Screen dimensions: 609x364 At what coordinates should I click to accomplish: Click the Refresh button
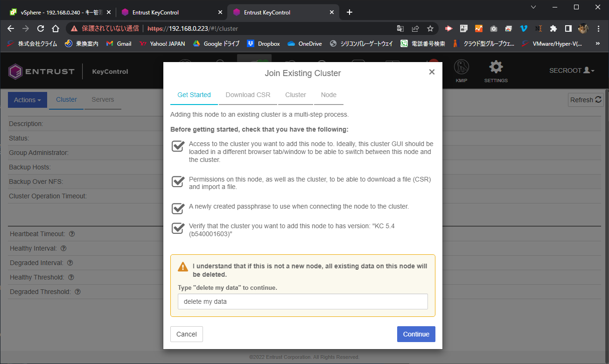pos(586,100)
